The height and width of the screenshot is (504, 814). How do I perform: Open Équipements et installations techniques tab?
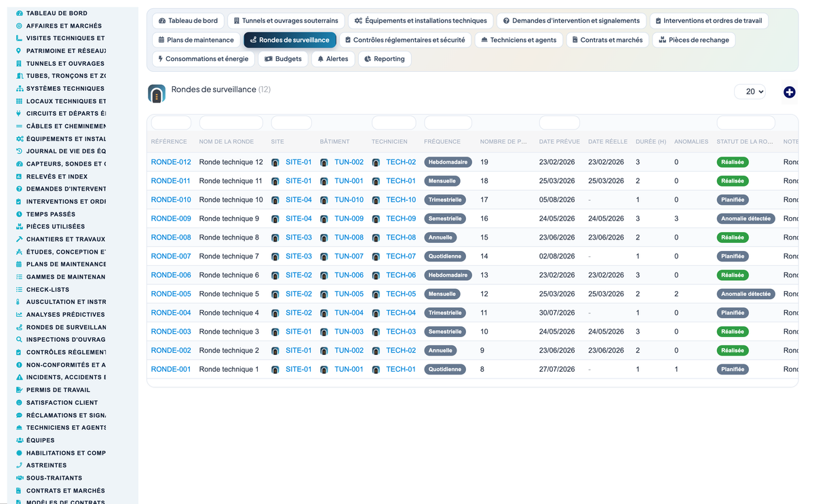421,20
